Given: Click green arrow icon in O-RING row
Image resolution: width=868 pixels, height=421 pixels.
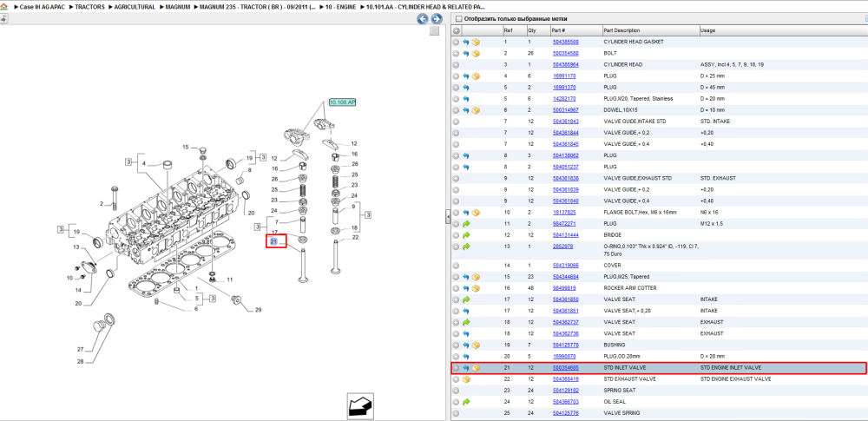Looking at the screenshot, I should 466,247.
